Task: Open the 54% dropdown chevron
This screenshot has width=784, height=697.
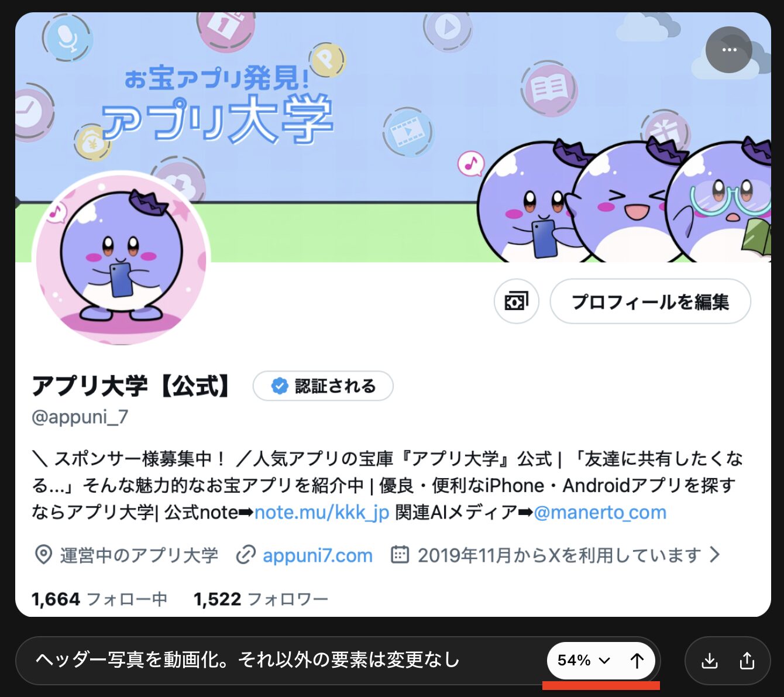Action: (604, 661)
